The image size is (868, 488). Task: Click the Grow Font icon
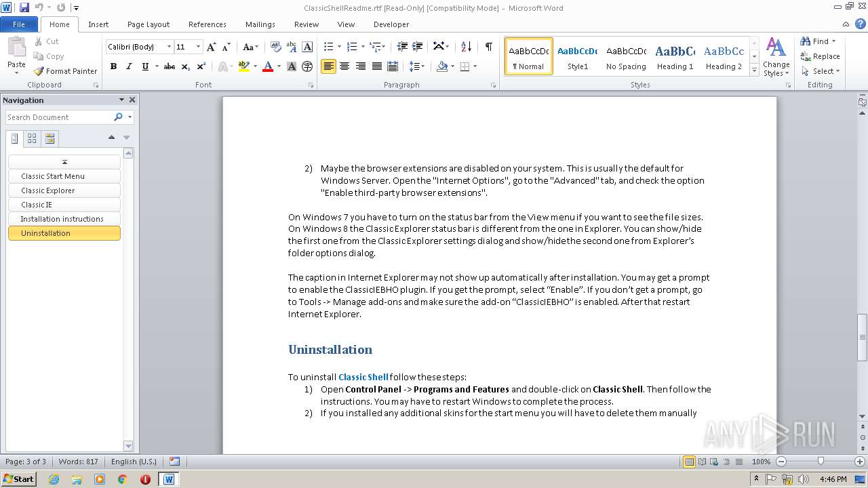point(212,47)
